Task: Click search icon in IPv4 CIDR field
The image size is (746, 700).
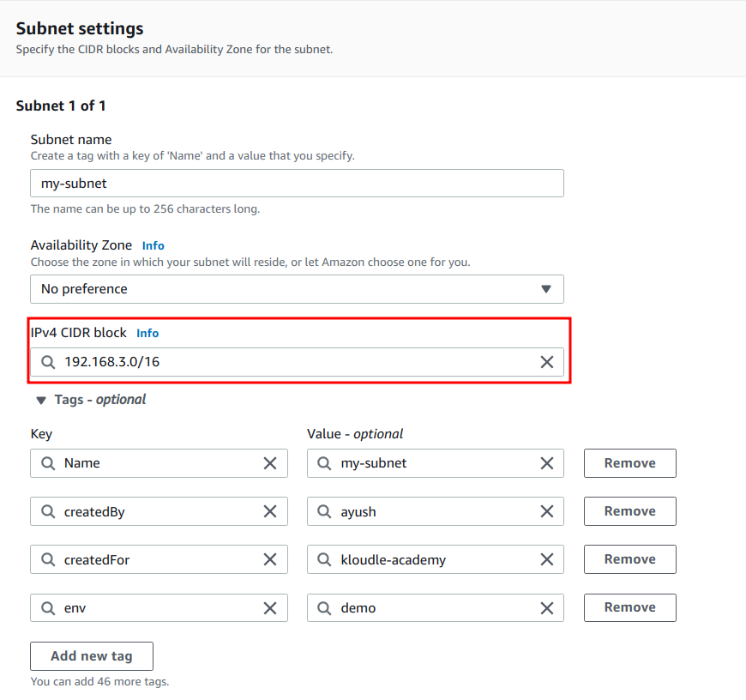Action: (47, 362)
